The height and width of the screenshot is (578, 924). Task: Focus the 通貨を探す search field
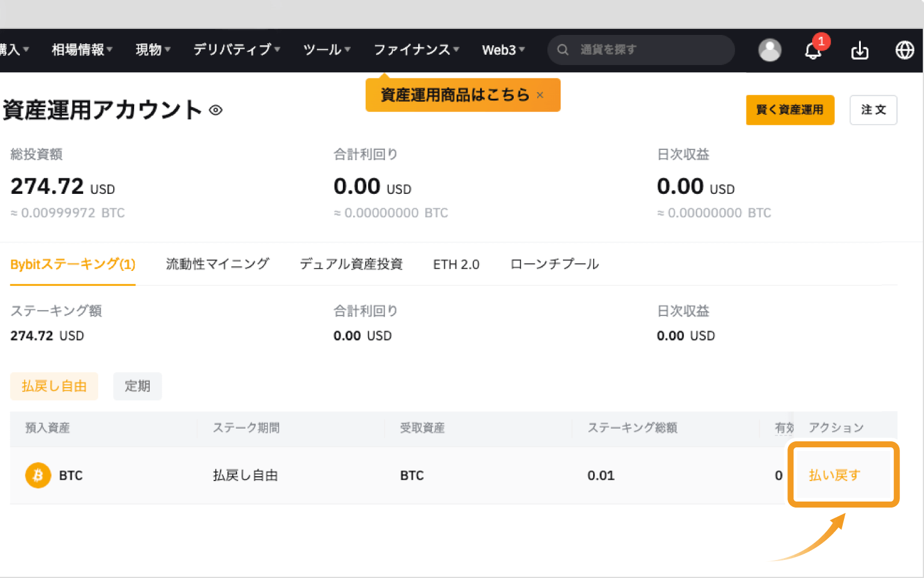point(641,49)
